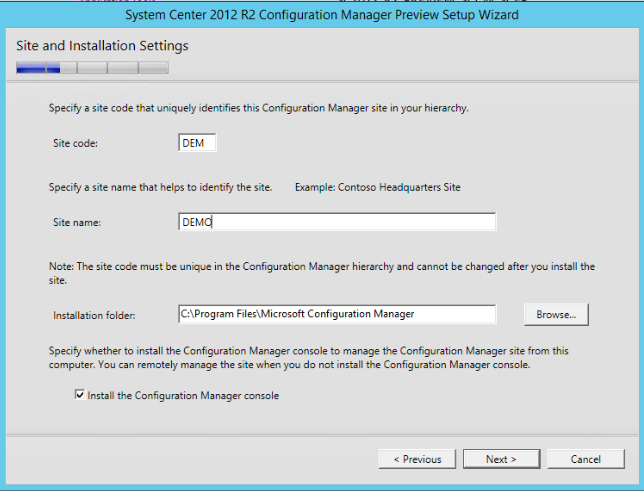Cancel the setup wizard
The image size is (644, 491).
click(x=585, y=459)
